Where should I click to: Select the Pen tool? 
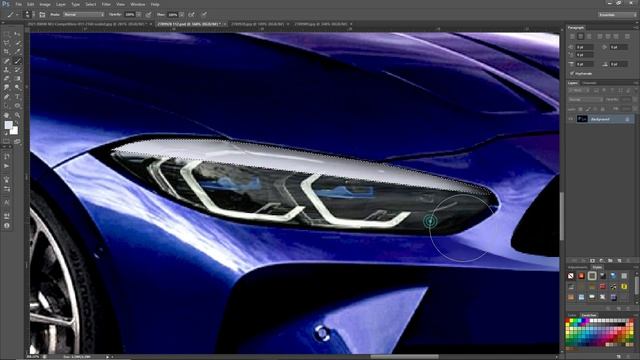click(x=7, y=97)
